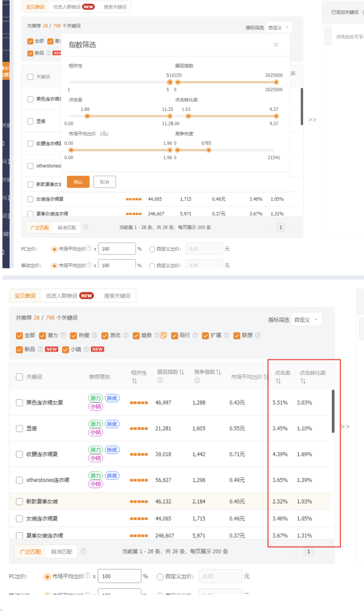Click 确认 to apply the index filter
The height and width of the screenshot is (611, 364).
pyautogui.click(x=78, y=181)
